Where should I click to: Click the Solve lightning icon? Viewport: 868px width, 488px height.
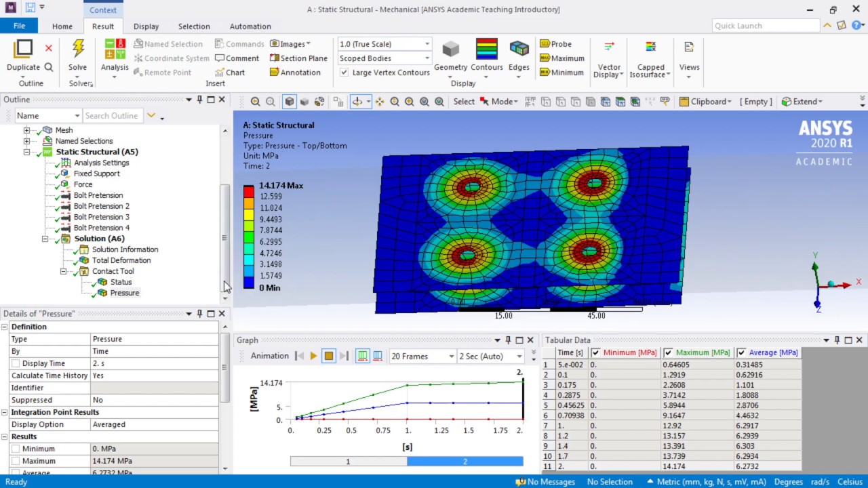pyautogui.click(x=78, y=49)
